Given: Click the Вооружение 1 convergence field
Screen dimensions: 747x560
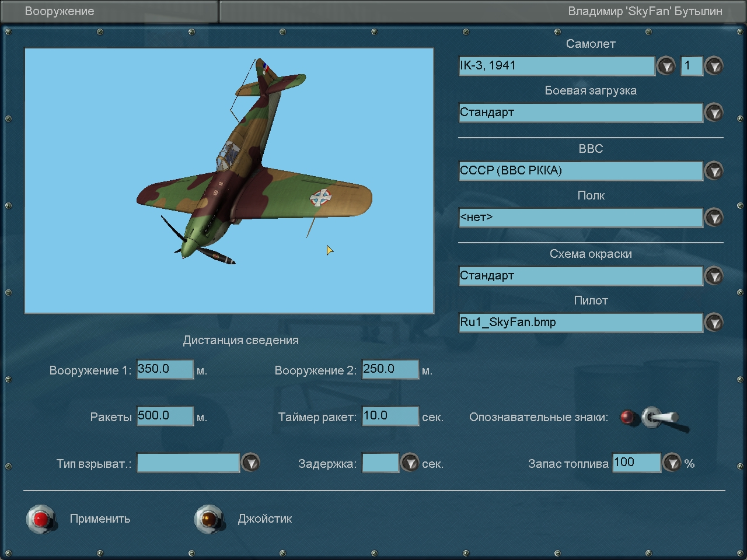Looking at the screenshot, I should [165, 369].
